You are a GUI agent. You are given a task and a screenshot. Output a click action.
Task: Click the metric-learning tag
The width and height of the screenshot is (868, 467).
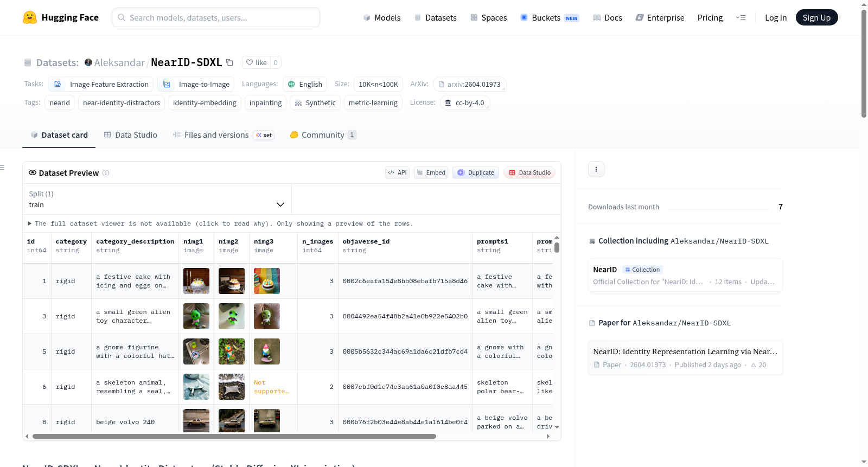(x=373, y=103)
